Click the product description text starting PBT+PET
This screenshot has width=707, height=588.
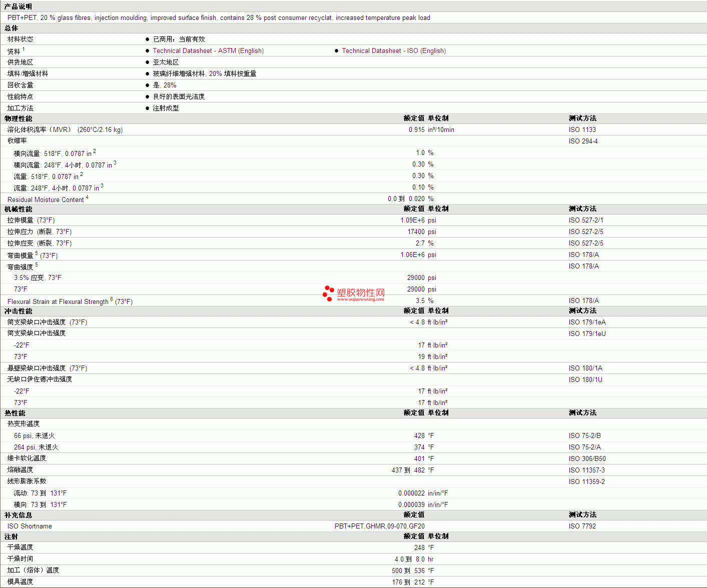point(219,17)
